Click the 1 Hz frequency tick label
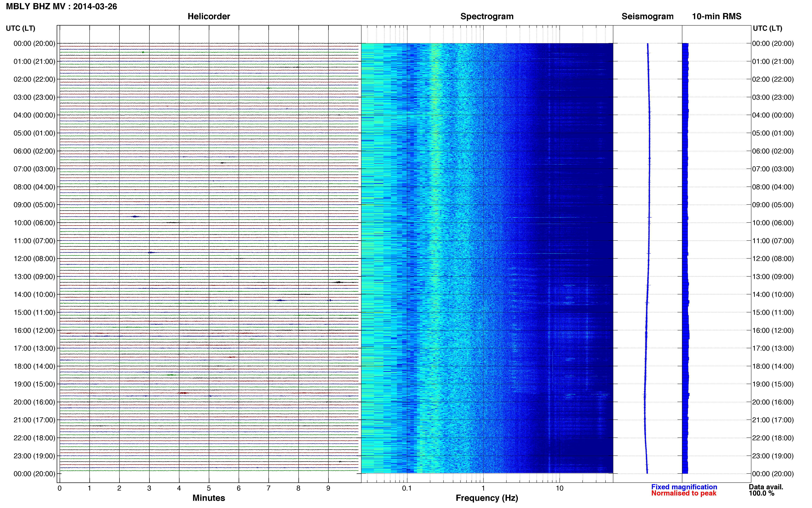Viewport: 812px width, 508px height. click(483, 488)
